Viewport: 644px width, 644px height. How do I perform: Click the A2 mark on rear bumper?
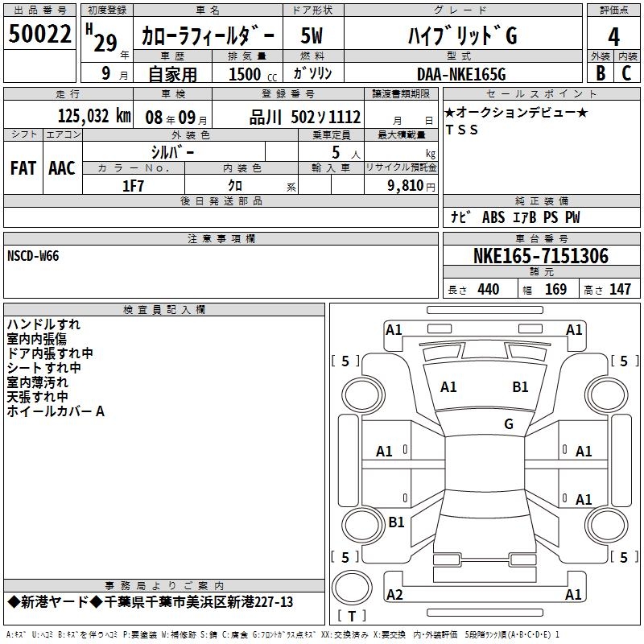click(x=394, y=594)
